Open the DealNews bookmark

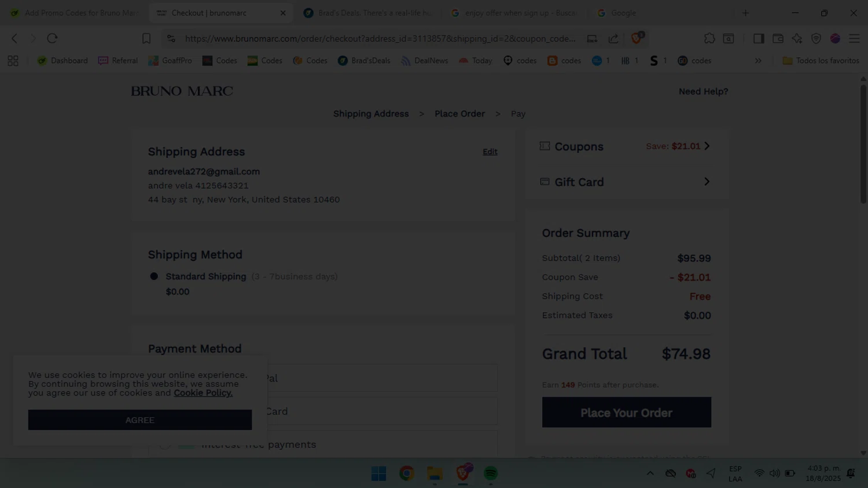(425, 61)
